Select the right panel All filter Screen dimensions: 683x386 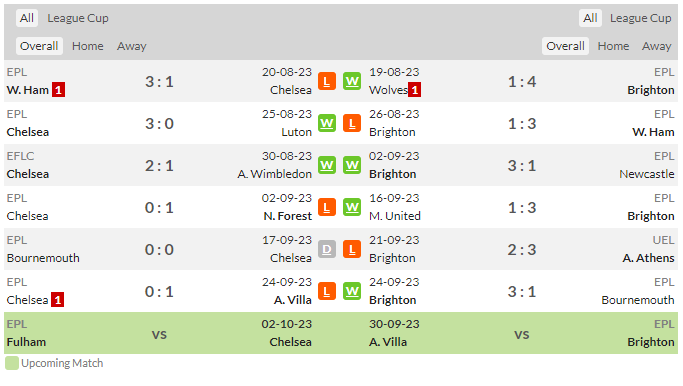(590, 18)
